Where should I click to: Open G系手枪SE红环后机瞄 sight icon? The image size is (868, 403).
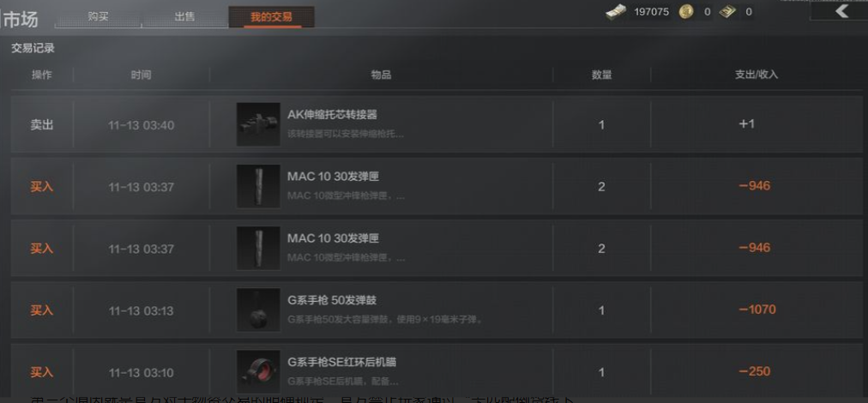click(x=258, y=372)
